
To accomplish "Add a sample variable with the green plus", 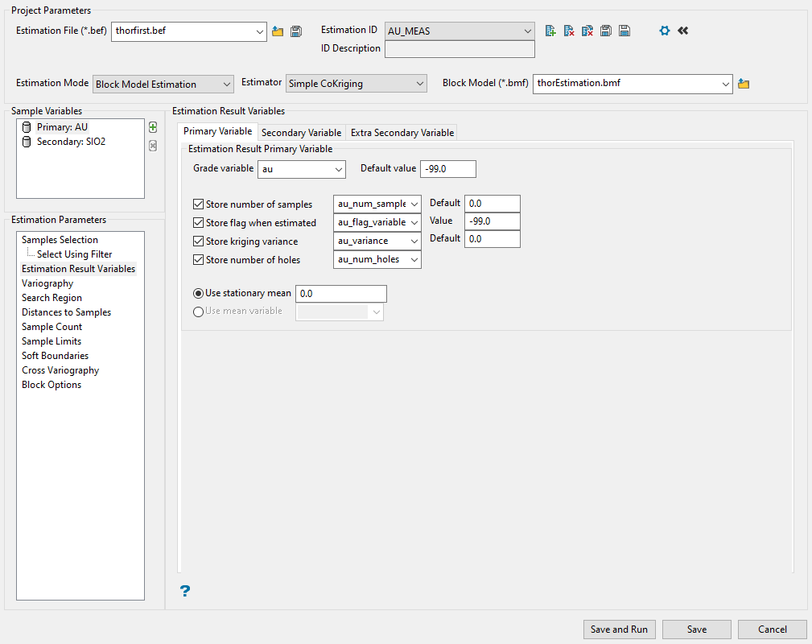I will 153,127.
